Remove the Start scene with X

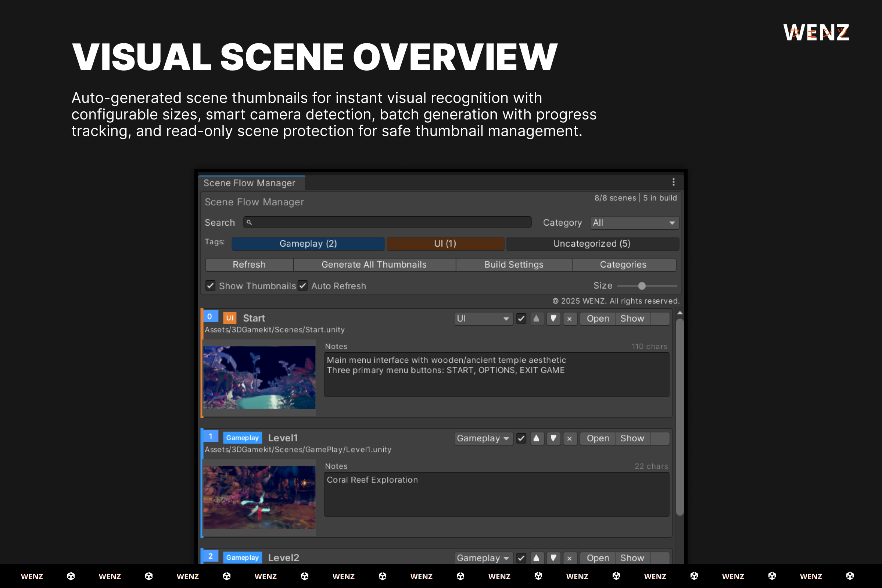[570, 318]
